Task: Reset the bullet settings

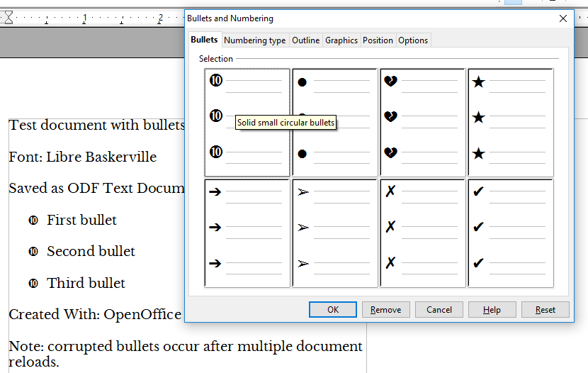Action: [545, 310]
